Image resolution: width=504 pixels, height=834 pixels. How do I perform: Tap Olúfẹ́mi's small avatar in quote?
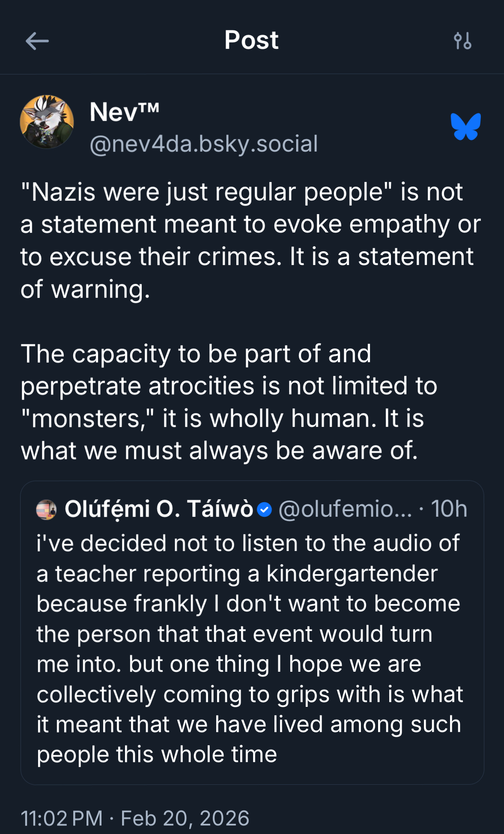click(46, 509)
